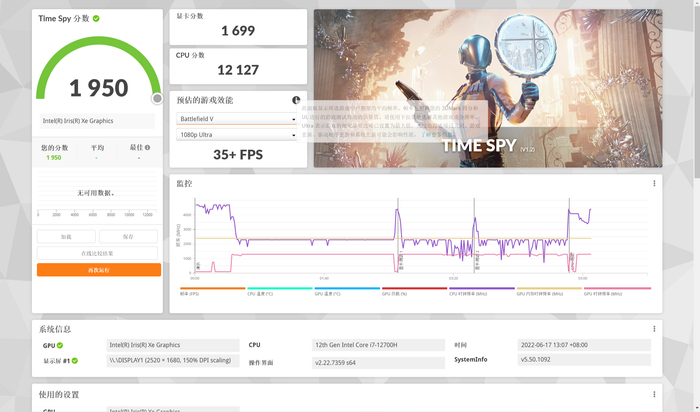Click the CPU field 12th Gen Intel Core i7-12700H
The image size is (700, 412).
[x=378, y=345]
